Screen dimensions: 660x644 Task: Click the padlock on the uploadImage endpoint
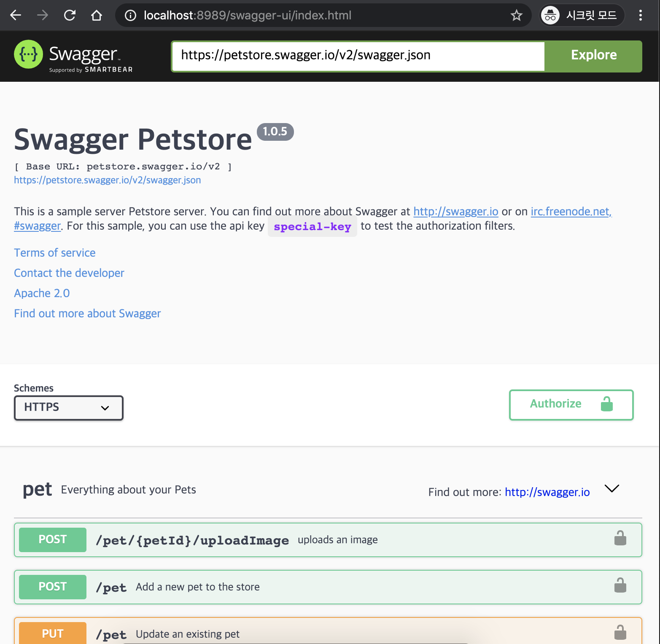(x=620, y=538)
